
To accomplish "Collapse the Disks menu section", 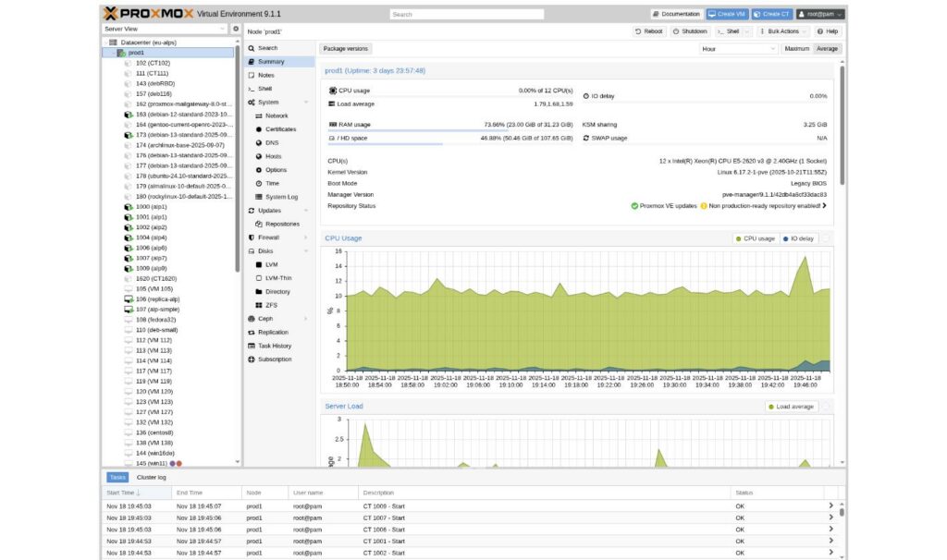I will (306, 251).
